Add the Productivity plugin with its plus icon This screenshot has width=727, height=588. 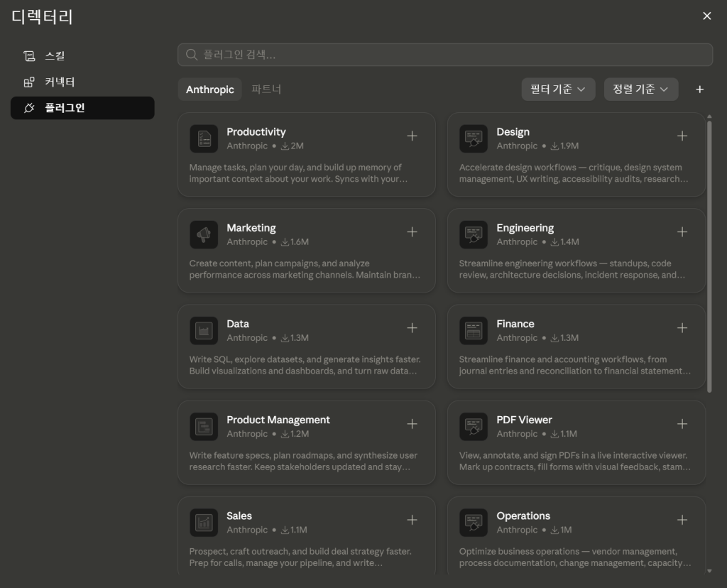(412, 136)
